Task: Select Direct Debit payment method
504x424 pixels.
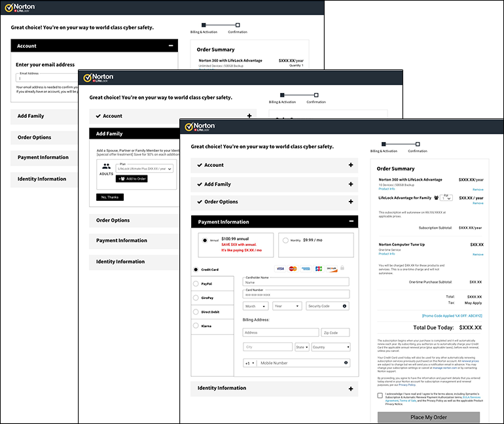Action: pos(196,312)
